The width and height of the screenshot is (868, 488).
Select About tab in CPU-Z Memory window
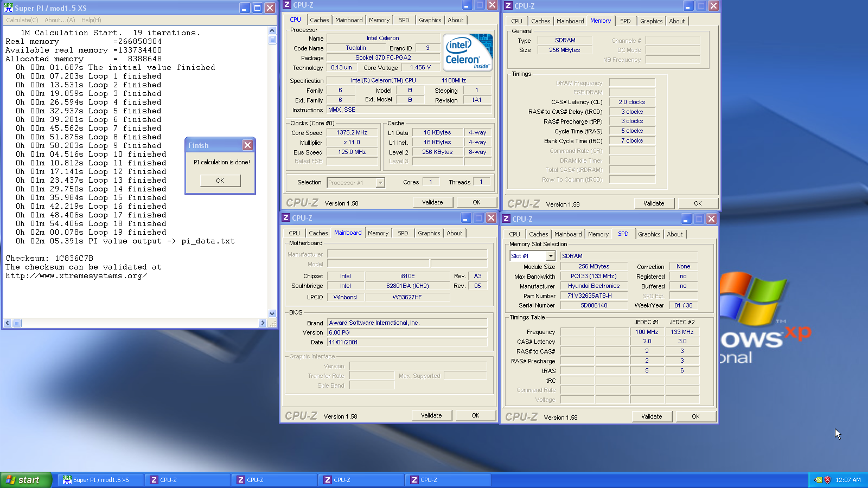click(677, 21)
